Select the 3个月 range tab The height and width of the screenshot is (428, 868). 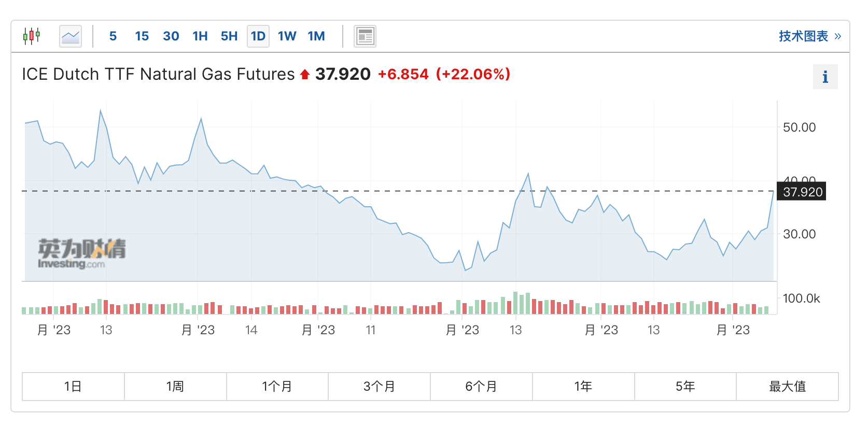tap(379, 387)
